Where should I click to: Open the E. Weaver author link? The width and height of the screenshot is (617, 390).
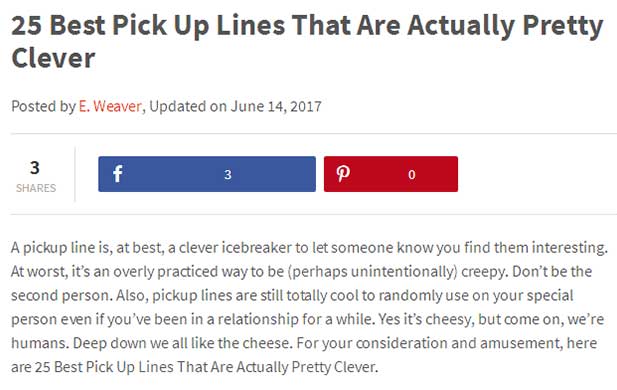click(x=110, y=106)
